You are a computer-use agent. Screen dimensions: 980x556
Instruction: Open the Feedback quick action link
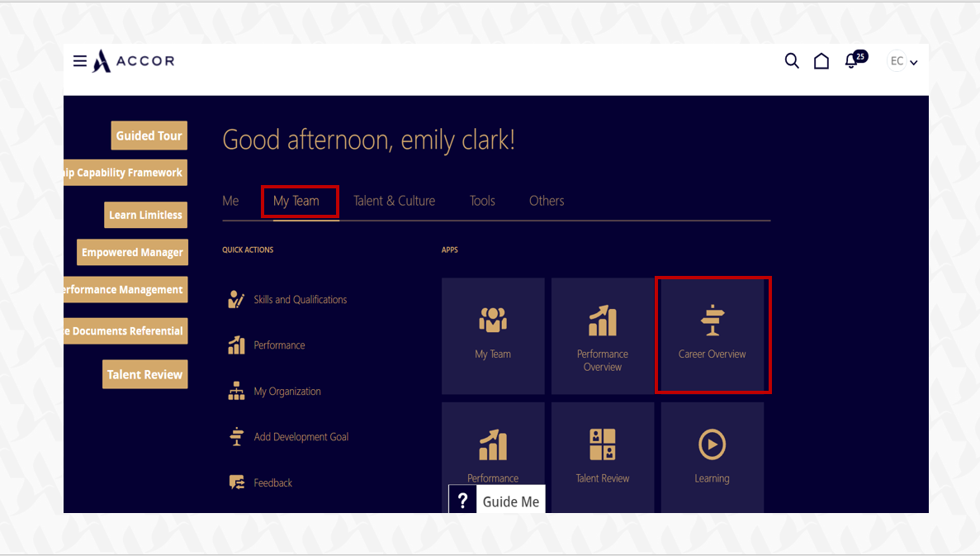(x=273, y=482)
